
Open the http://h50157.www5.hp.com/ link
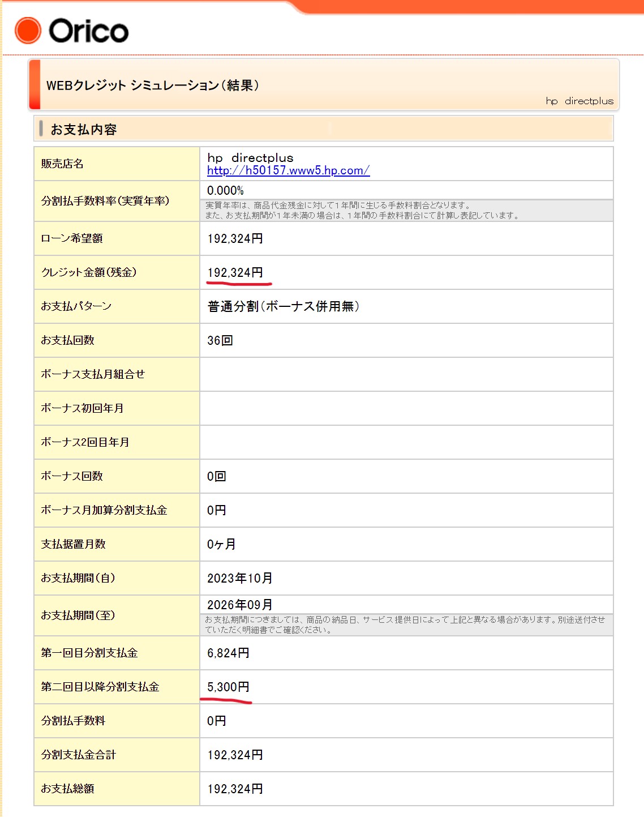pyautogui.click(x=289, y=170)
